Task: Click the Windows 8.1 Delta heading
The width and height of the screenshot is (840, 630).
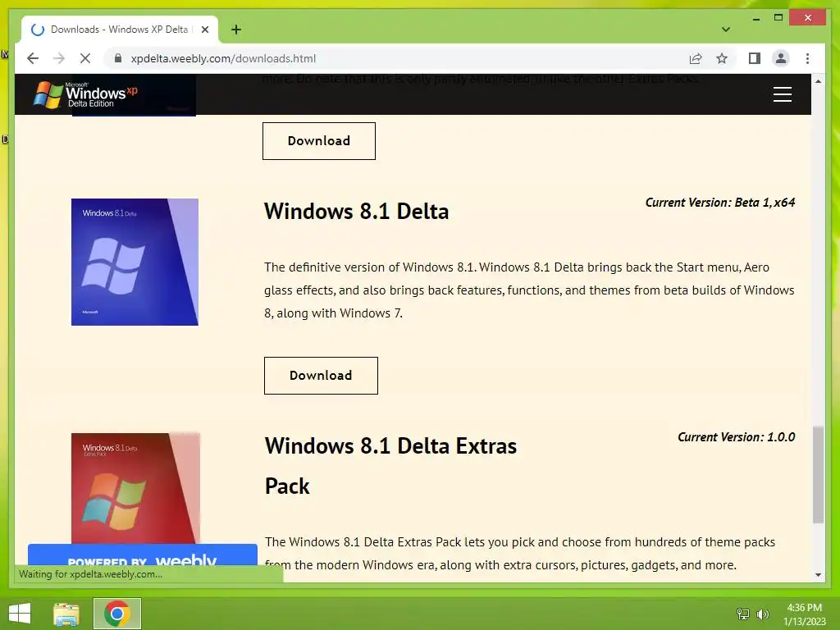Action: (x=356, y=211)
